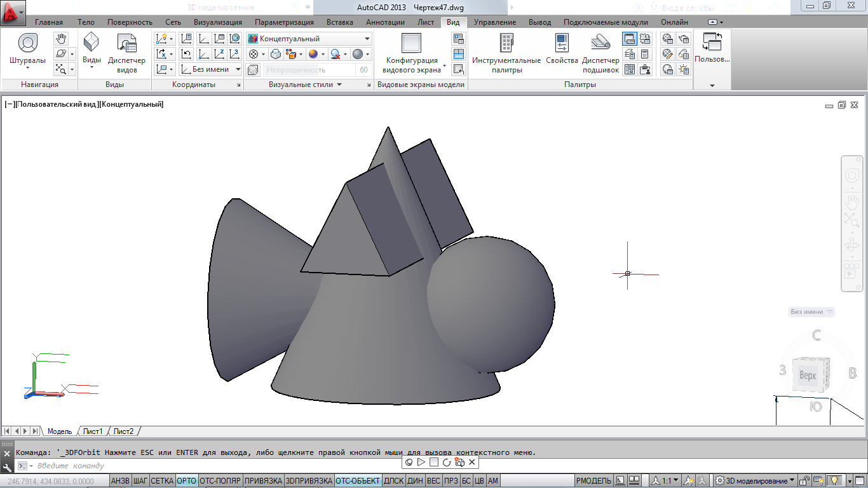Click the calculator icon in Палитры panel
Viewport: 868px width, 488px height.
pyautogui.click(x=645, y=55)
